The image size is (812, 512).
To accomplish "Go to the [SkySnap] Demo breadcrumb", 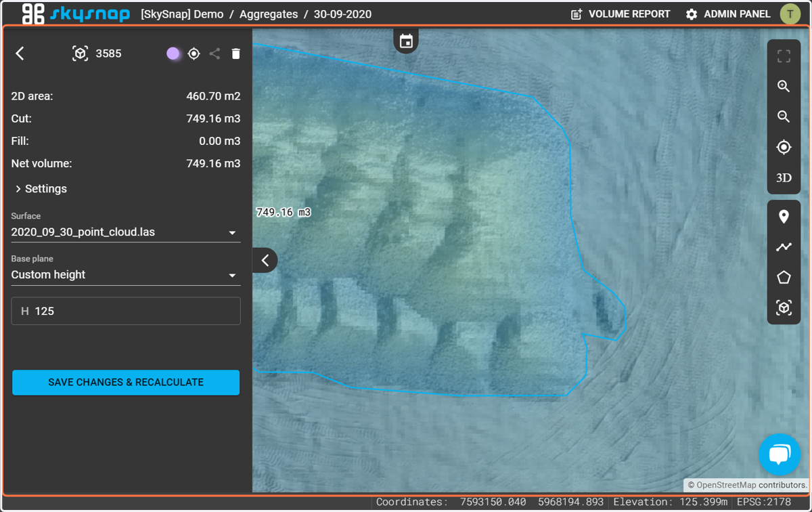I will click(182, 14).
